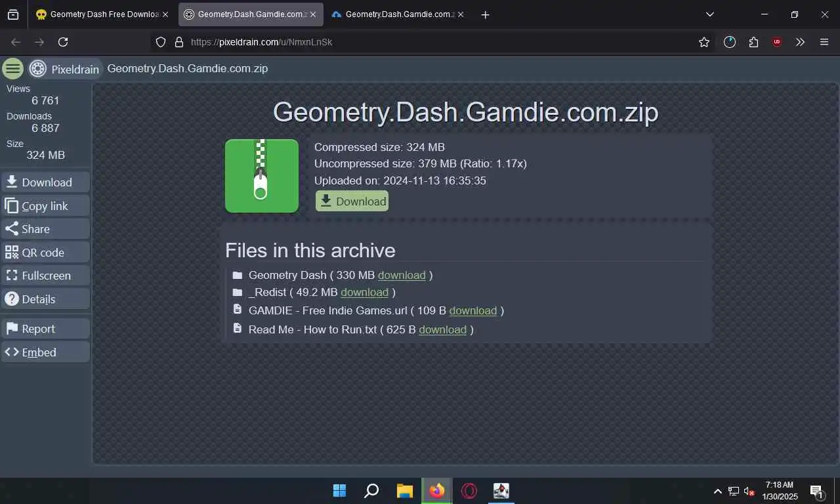Click the Size value 324 MB in sidebar
840x504 pixels.
pos(45,155)
